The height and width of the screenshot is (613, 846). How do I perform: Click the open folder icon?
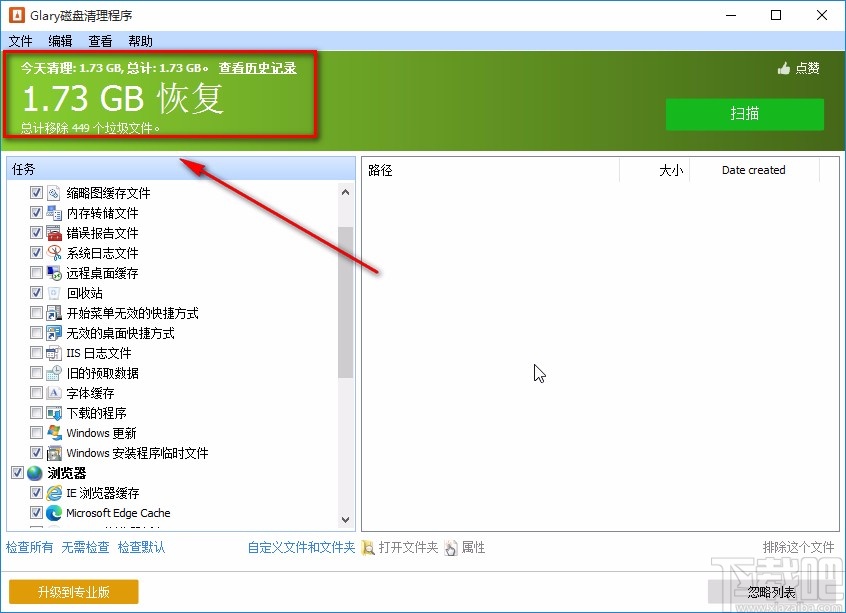tap(368, 548)
